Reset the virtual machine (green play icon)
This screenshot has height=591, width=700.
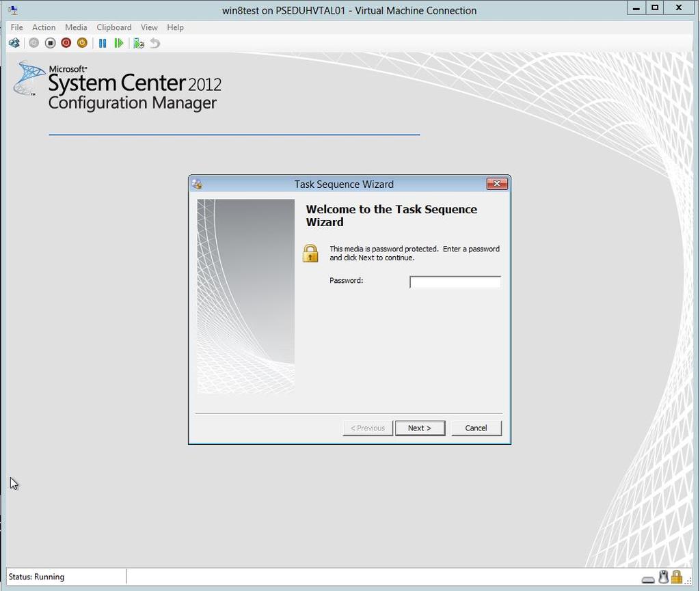click(x=118, y=43)
